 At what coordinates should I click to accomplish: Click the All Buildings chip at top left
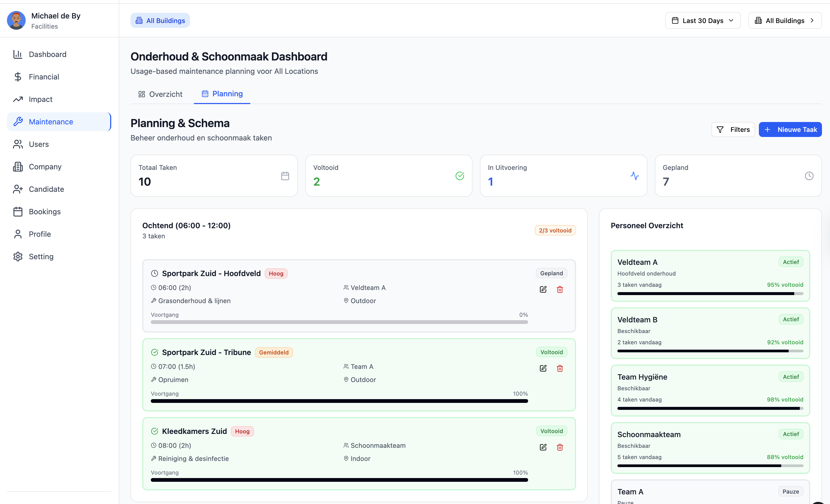click(160, 21)
